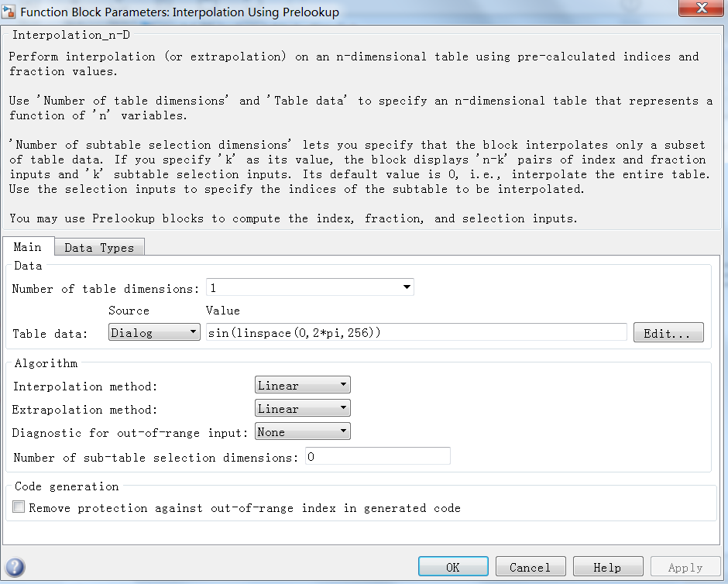Click the OK button
The height and width of the screenshot is (584, 728).
452,565
